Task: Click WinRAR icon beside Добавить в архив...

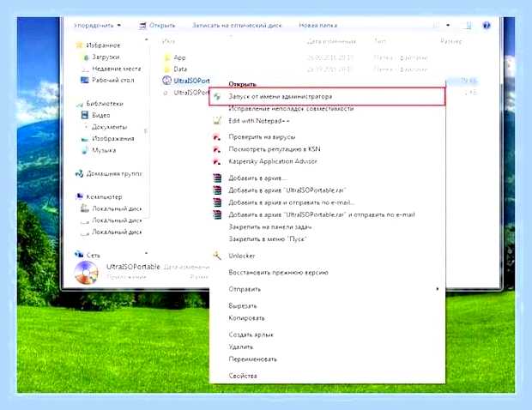Action: tap(217, 178)
